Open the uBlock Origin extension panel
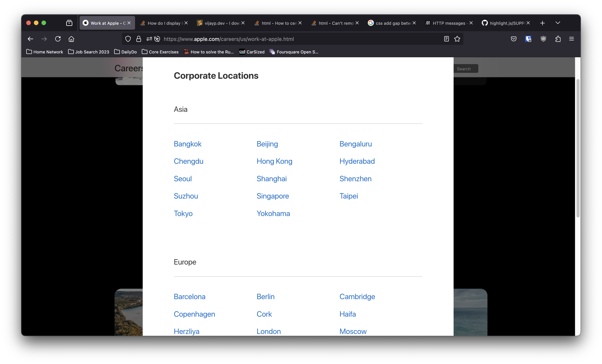This screenshot has height=364, width=602. (543, 39)
